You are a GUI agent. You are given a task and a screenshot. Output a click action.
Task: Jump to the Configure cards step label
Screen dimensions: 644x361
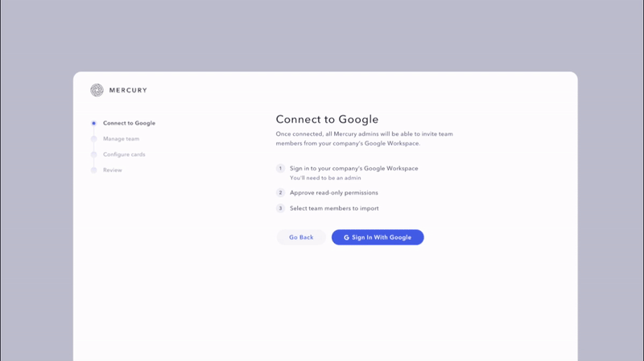click(124, 154)
